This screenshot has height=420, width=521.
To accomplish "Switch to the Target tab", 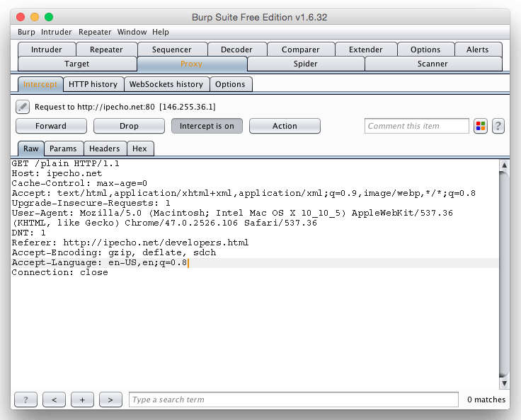I will (76, 64).
